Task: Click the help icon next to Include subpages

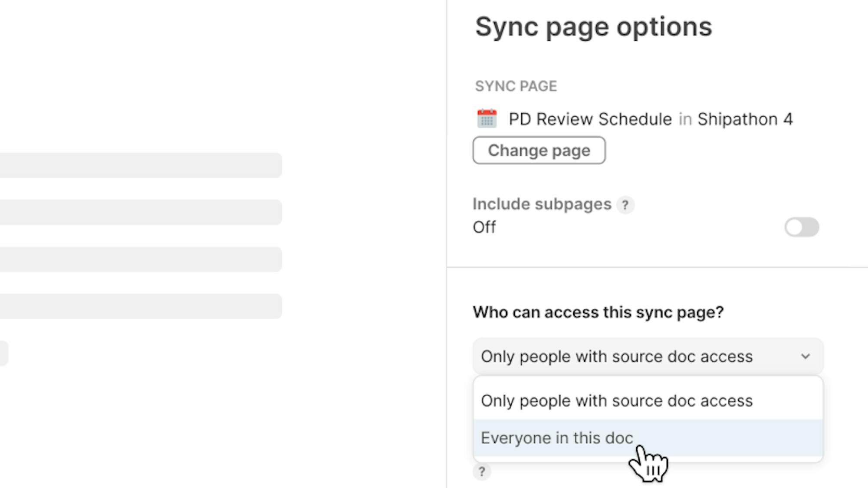Action: pyautogui.click(x=625, y=205)
